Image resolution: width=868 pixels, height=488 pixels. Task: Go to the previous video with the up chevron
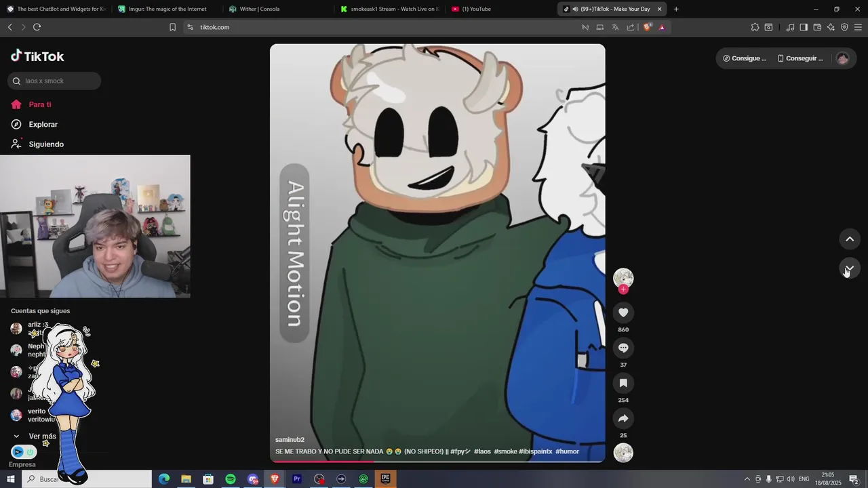850,239
